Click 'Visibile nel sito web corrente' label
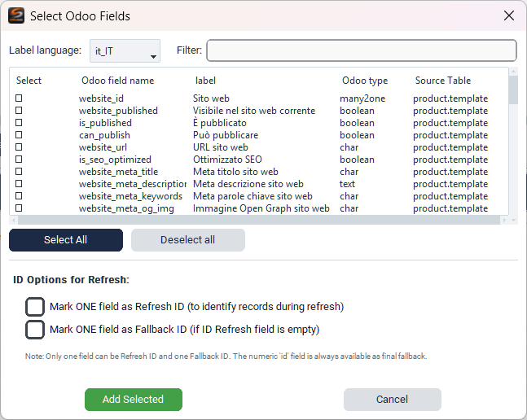 tap(254, 111)
